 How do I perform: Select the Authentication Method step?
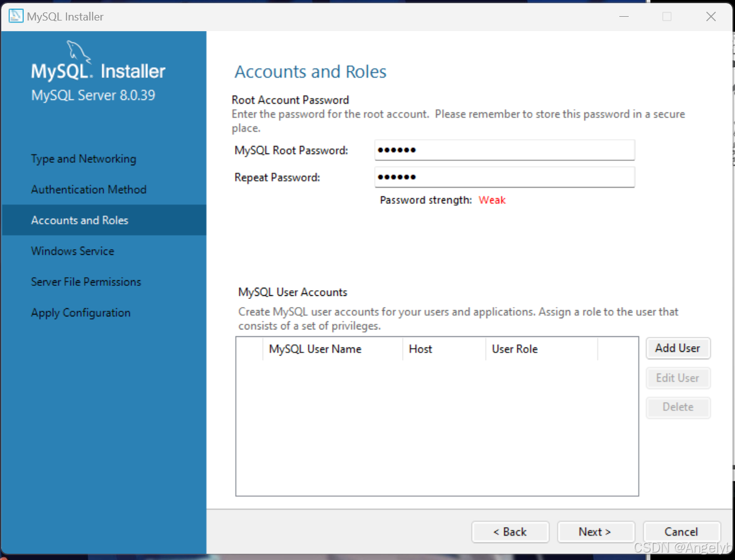pos(88,189)
